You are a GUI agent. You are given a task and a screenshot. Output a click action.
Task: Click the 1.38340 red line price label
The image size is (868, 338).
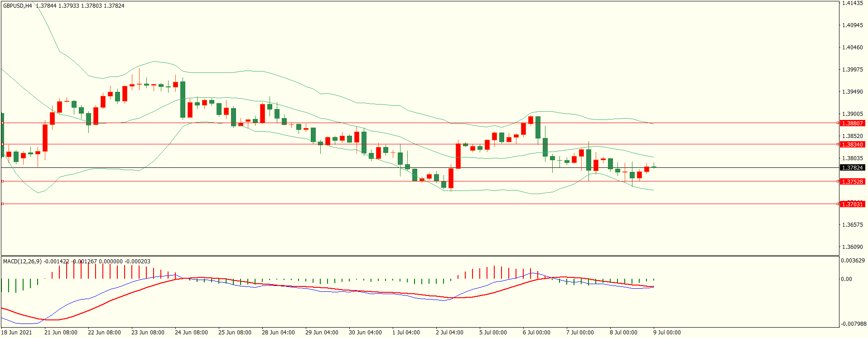coord(852,144)
